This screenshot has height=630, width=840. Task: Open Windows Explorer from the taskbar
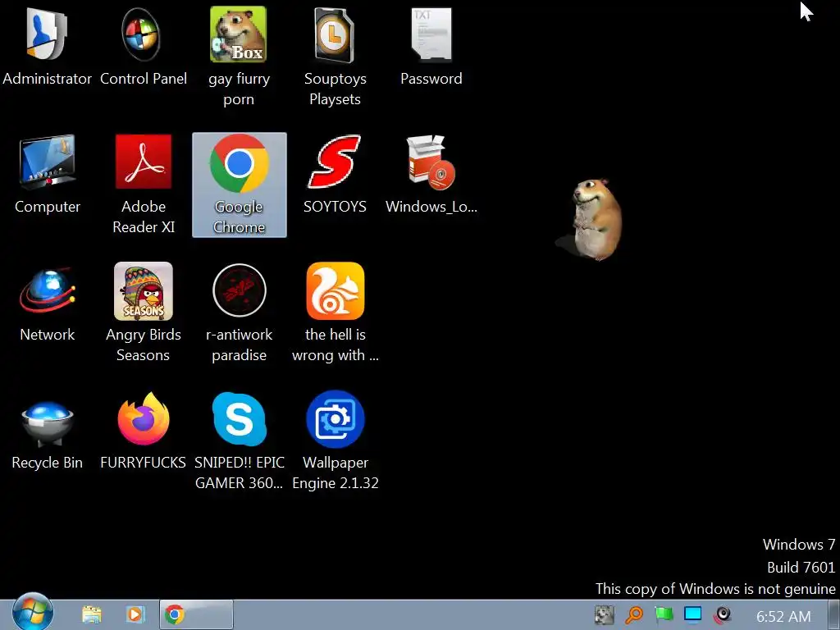(x=92, y=614)
